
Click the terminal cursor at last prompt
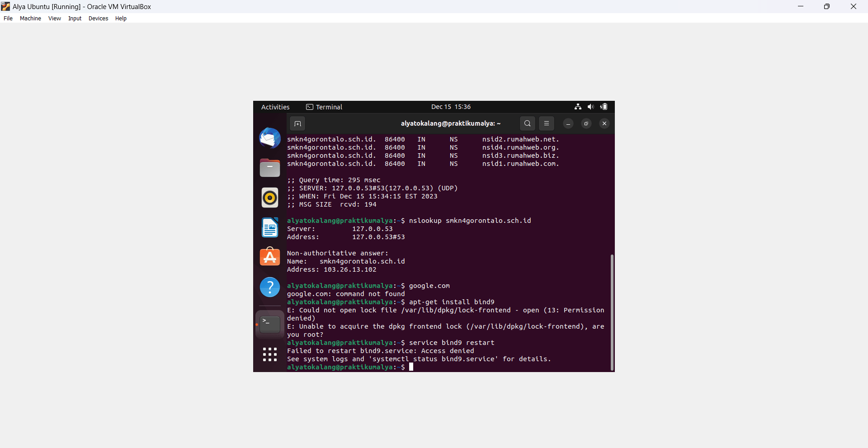[x=411, y=368]
